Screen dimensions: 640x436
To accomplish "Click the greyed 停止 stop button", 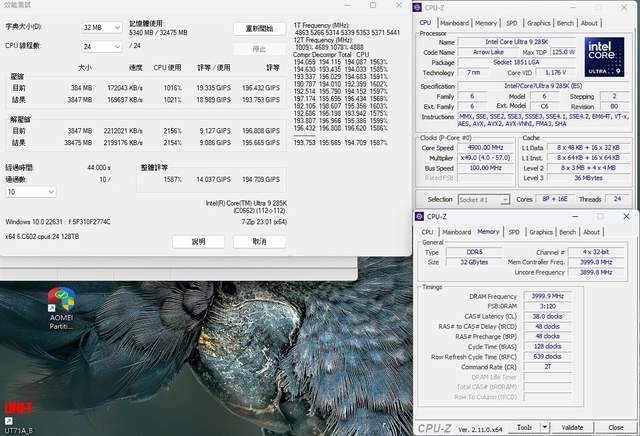I will pyautogui.click(x=259, y=49).
